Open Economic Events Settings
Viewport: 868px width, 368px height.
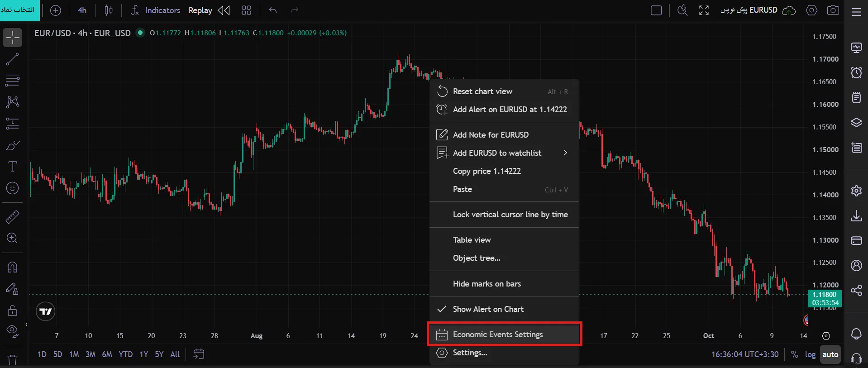tap(504, 335)
